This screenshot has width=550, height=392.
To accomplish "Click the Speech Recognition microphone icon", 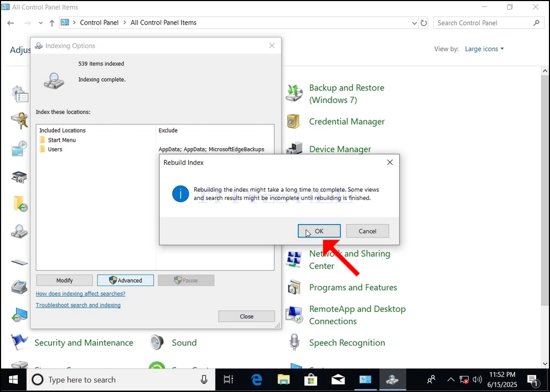I will click(x=294, y=342).
